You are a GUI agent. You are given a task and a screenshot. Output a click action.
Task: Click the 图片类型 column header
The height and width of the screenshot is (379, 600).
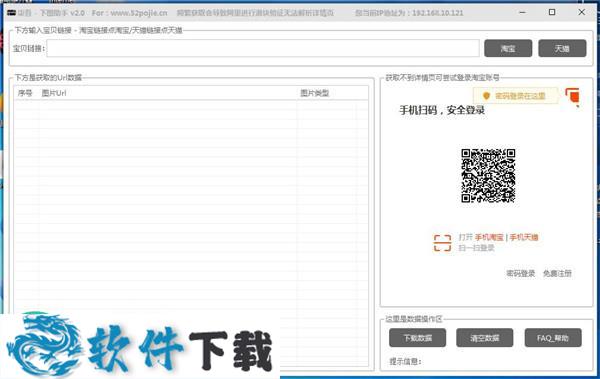point(315,93)
